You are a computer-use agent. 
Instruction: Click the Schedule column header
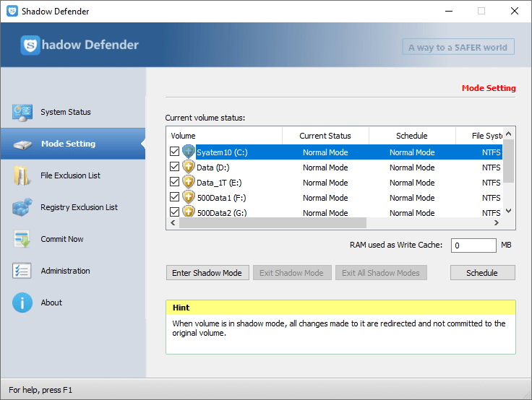click(x=412, y=136)
